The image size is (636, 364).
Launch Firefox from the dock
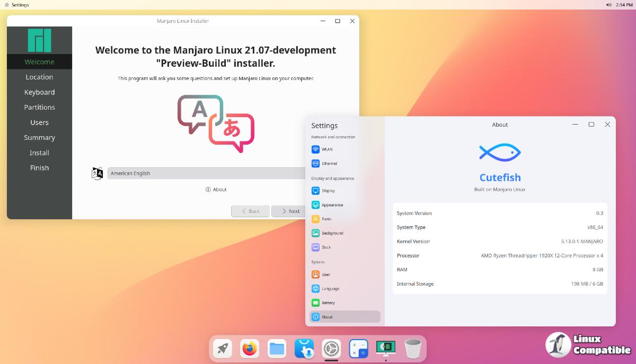[249, 349]
